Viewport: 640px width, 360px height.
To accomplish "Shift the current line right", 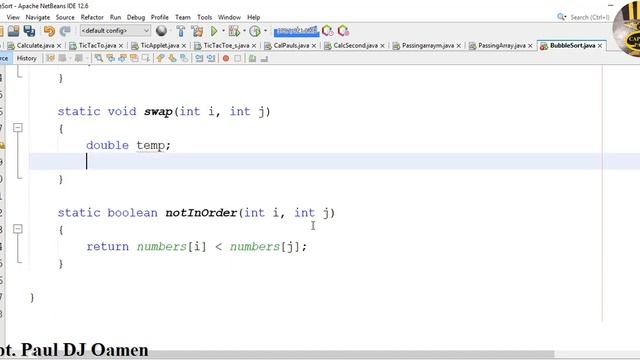I will point(211,58).
